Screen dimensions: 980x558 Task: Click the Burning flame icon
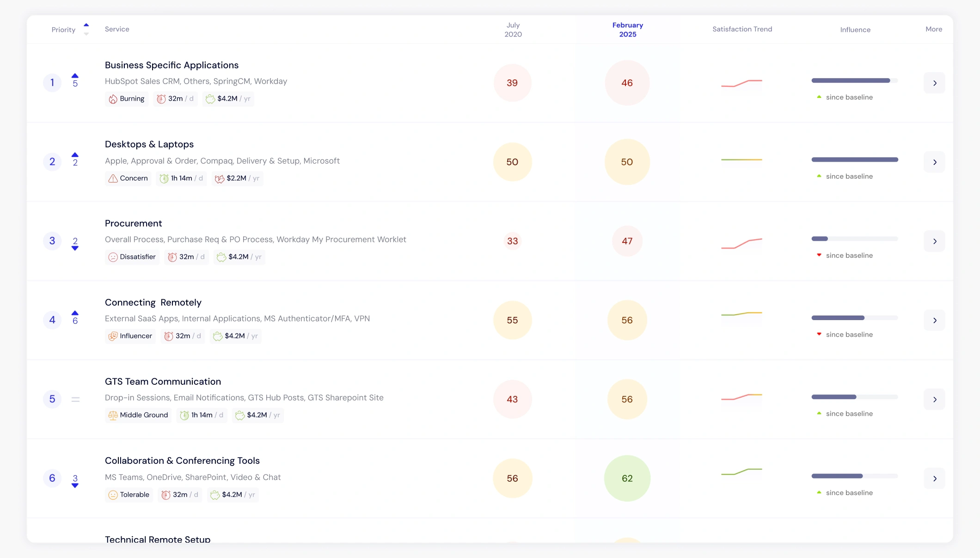[x=113, y=99]
